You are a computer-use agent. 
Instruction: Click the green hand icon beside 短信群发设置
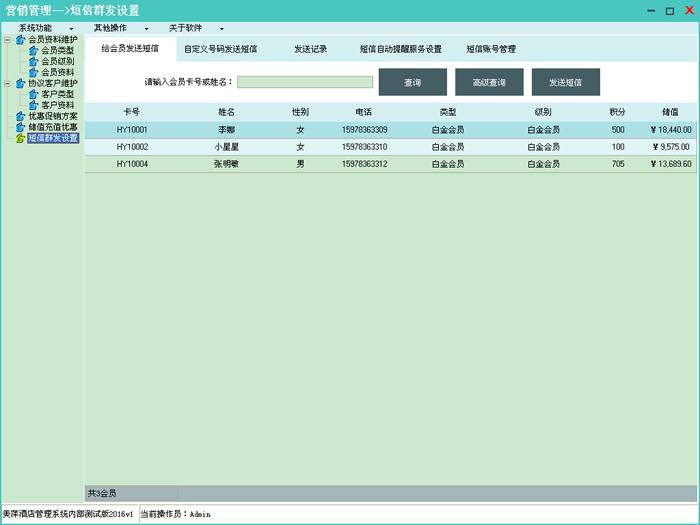pyautogui.click(x=20, y=138)
